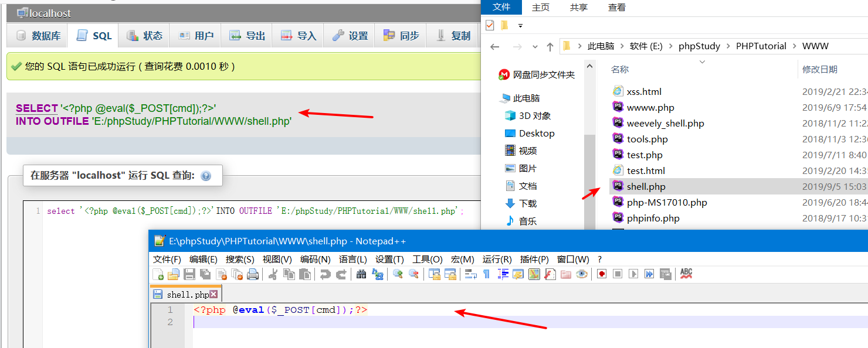868x348 pixels.
Task: Show all characters pilcrow icon
Action: pos(486,274)
